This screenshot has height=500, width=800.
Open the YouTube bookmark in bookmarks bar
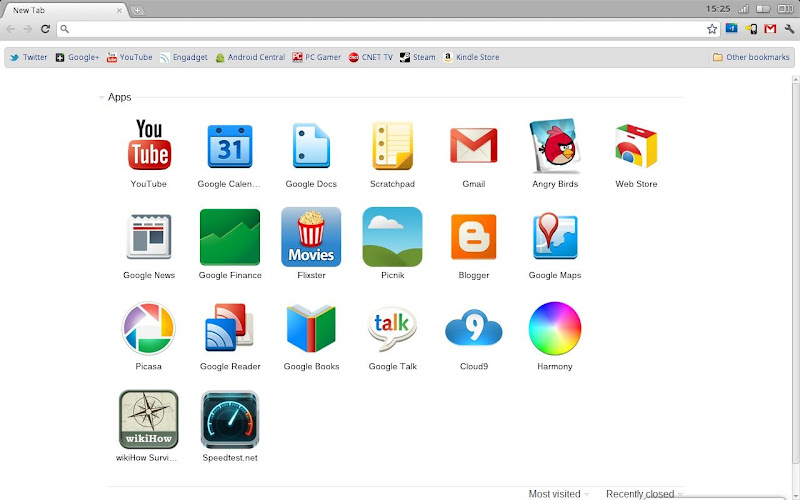coord(130,57)
